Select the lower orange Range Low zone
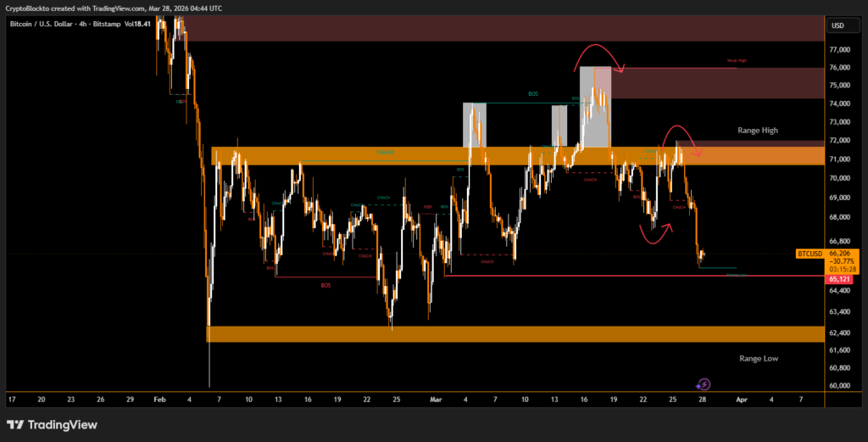The width and height of the screenshot is (868, 442). (x=509, y=334)
